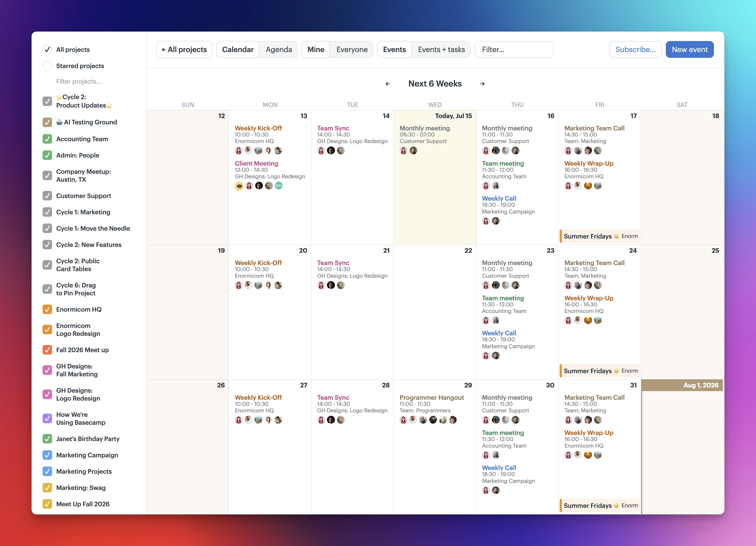The width and height of the screenshot is (756, 546).
Task: Click the GH avatar on Client Meeting
Action: click(x=279, y=185)
